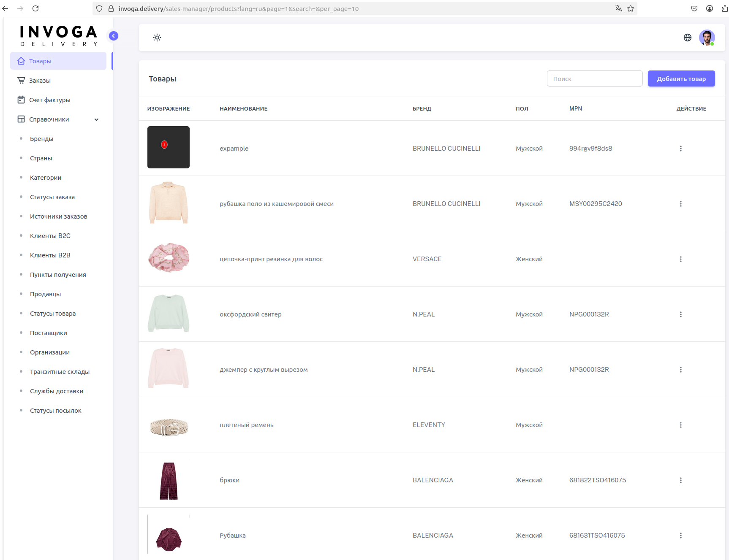Open actions menu for Рубашка BALENCIAGA row

point(680,536)
